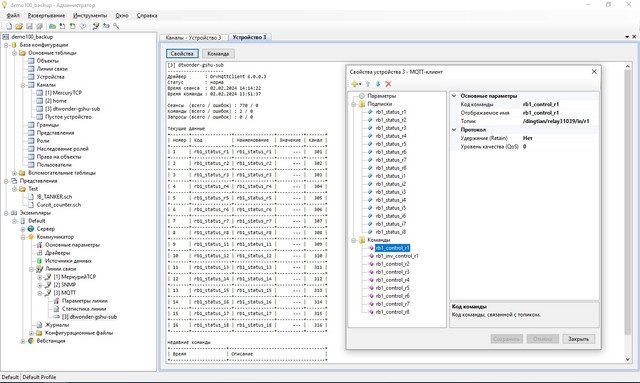Open the Развертывание menu
This screenshot has width=640, height=383.
click(x=46, y=16)
